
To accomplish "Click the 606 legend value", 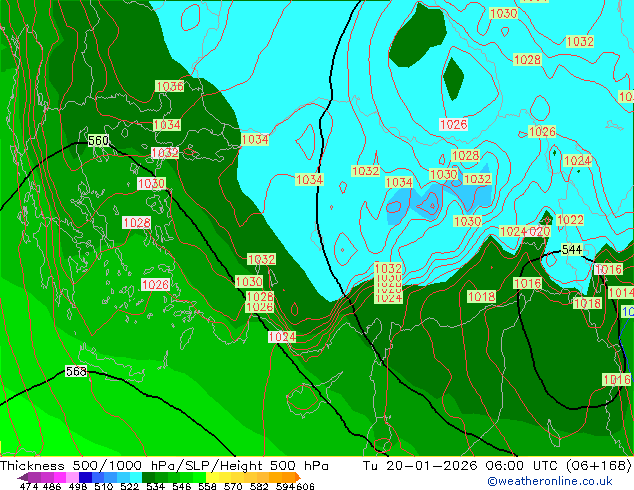I will 305,486.
